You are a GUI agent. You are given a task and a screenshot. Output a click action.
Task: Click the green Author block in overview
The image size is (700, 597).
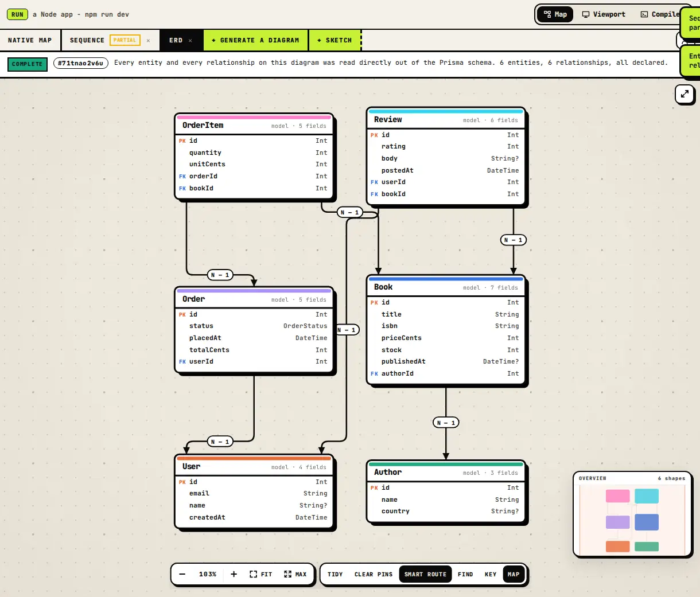click(x=647, y=547)
